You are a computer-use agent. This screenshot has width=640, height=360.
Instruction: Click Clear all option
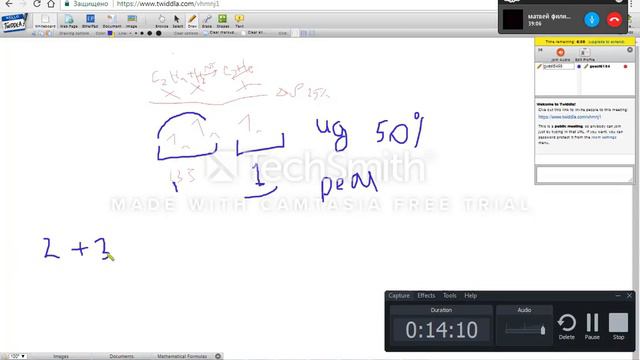tap(252, 33)
